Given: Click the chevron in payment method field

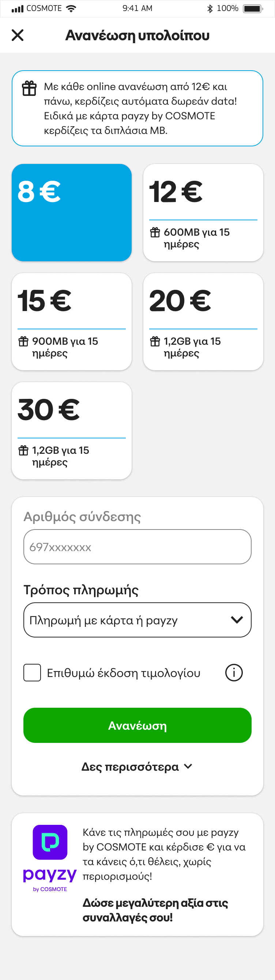Looking at the screenshot, I should pos(237,620).
